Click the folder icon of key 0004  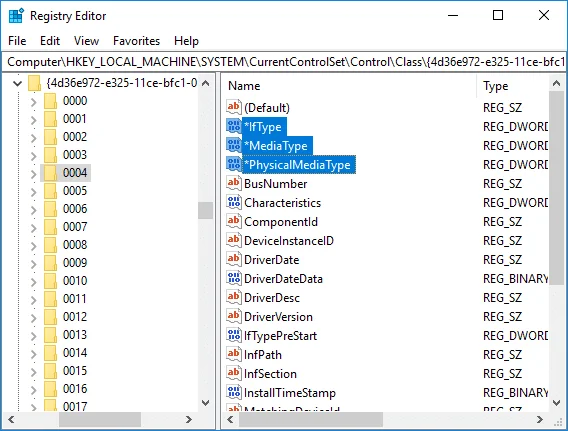point(50,173)
